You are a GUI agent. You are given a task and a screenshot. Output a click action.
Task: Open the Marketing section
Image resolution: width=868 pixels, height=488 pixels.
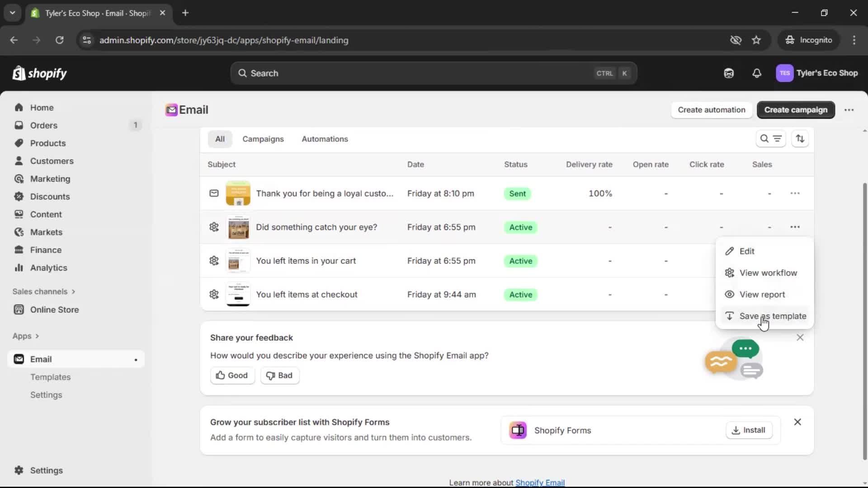tap(50, 179)
